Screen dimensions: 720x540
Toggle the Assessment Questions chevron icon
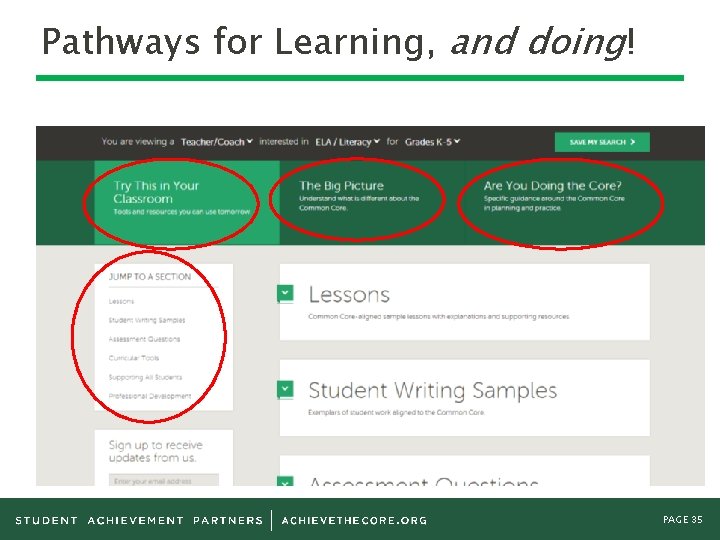click(285, 481)
